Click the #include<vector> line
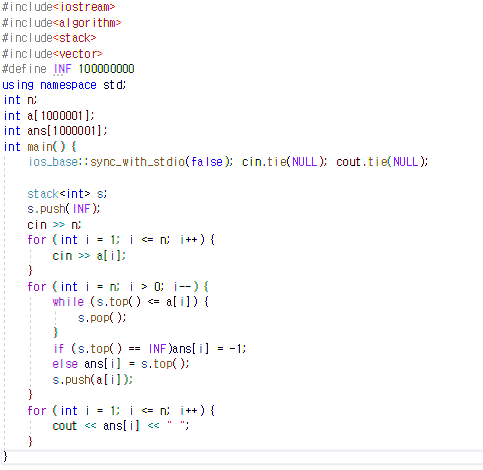The height and width of the screenshot is (470, 483). 52,54
